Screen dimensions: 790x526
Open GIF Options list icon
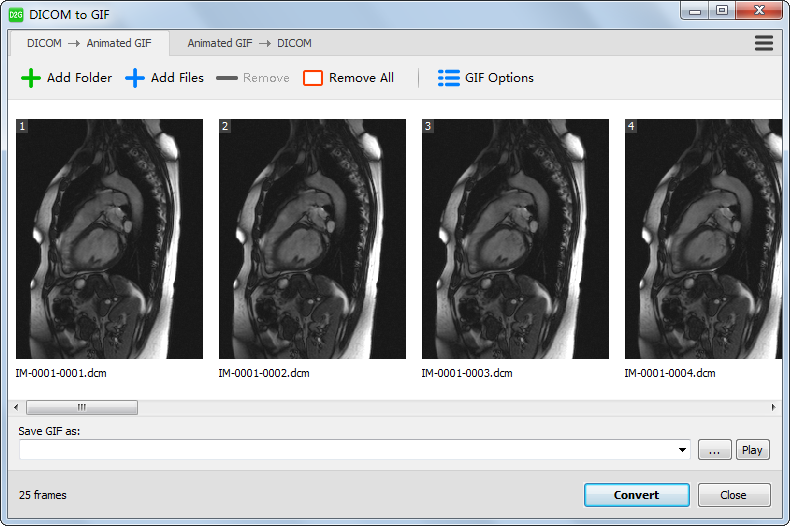click(449, 78)
